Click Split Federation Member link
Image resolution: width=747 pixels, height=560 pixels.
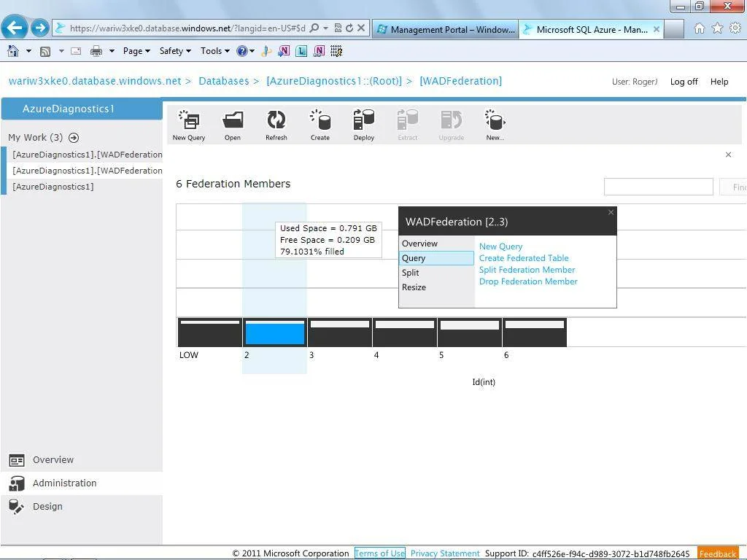[x=527, y=270]
